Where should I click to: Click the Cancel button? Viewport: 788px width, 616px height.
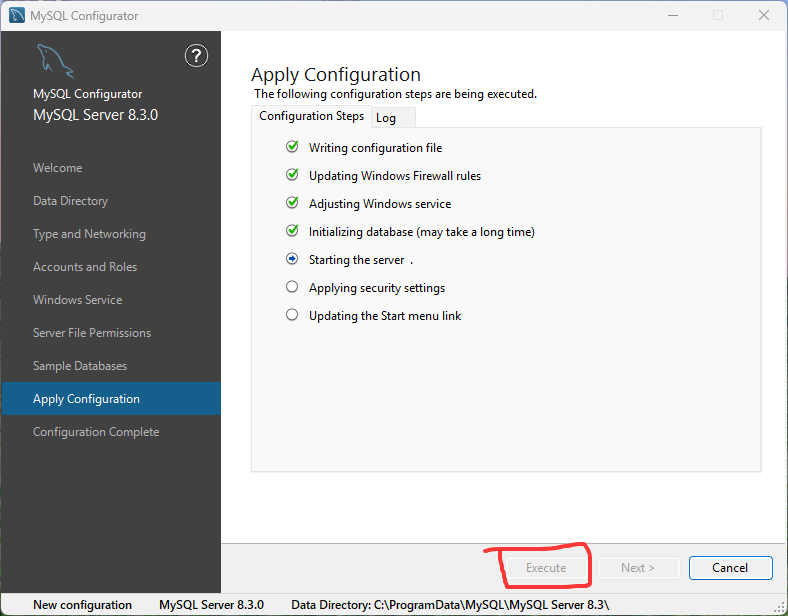click(x=730, y=568)
